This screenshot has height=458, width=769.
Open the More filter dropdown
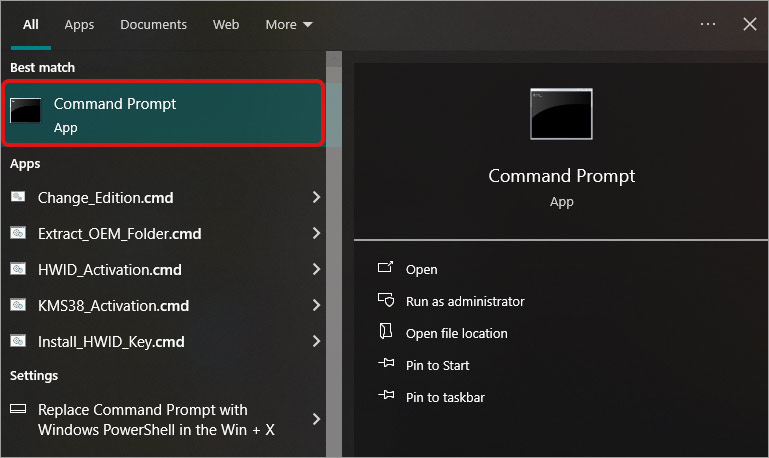click(x=288, y=24)
